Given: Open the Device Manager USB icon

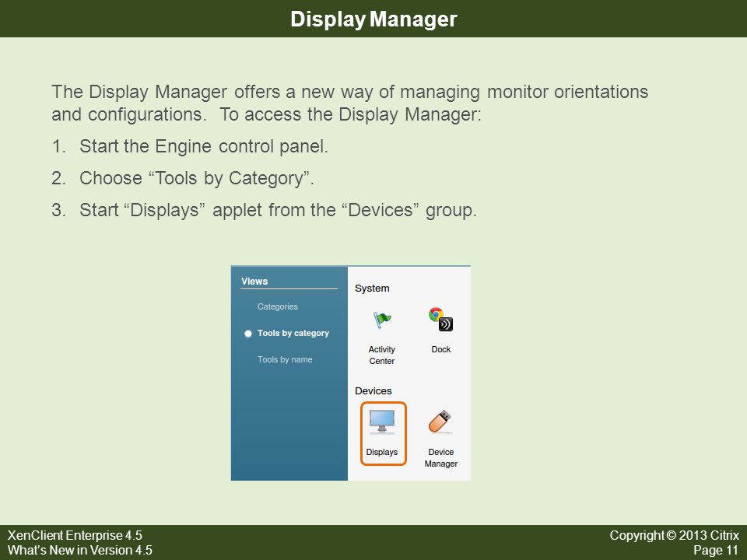Looking at the screenshot, I should point(440,422).
